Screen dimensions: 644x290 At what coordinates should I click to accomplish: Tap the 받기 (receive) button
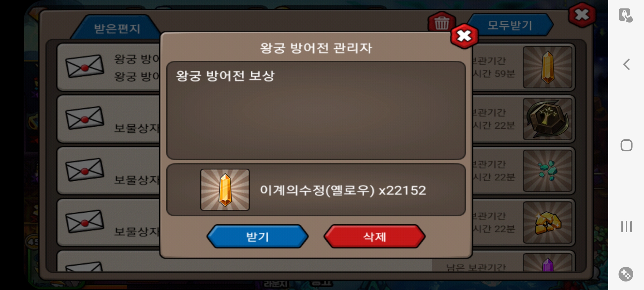[257, 237]
